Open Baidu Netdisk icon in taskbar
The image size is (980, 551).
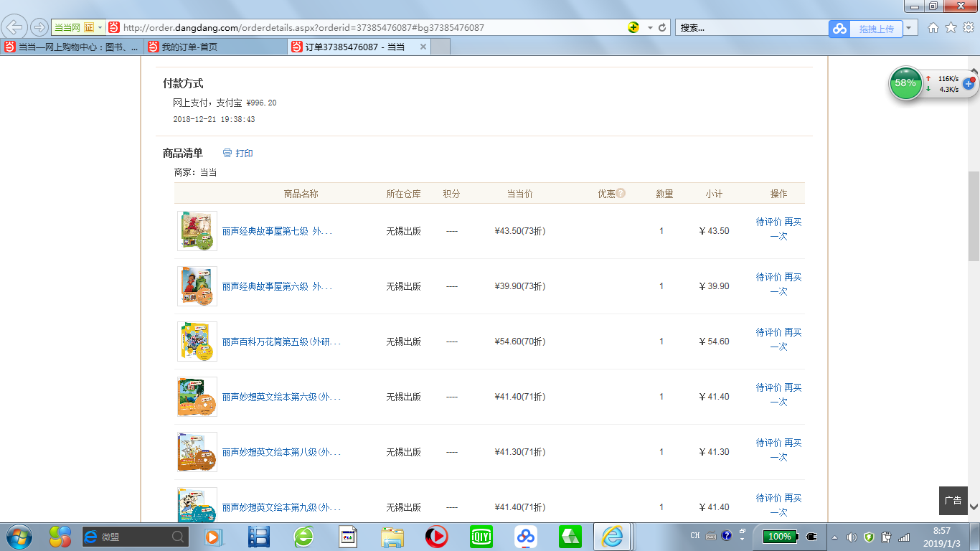pyautogui.click(x=526, y=537)
